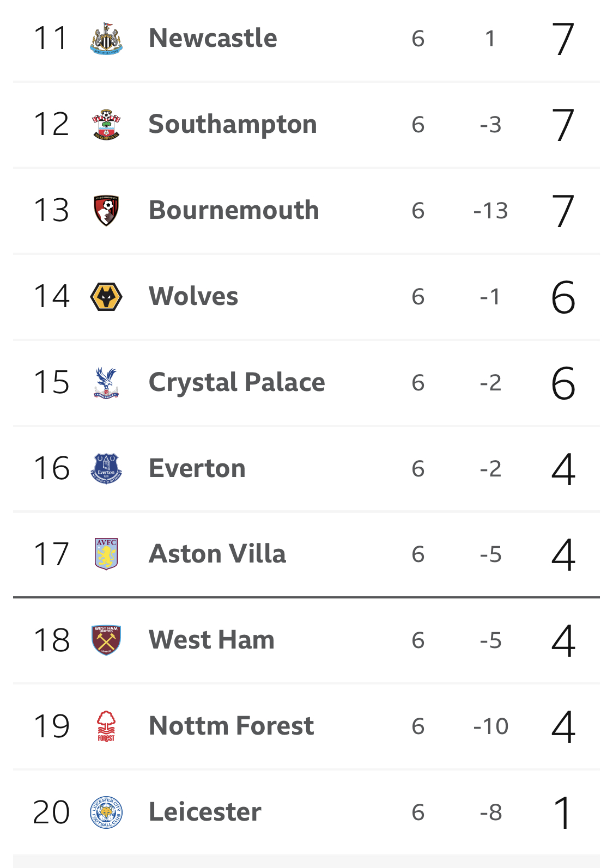Click the Leicester fox crest

(106, 812)
